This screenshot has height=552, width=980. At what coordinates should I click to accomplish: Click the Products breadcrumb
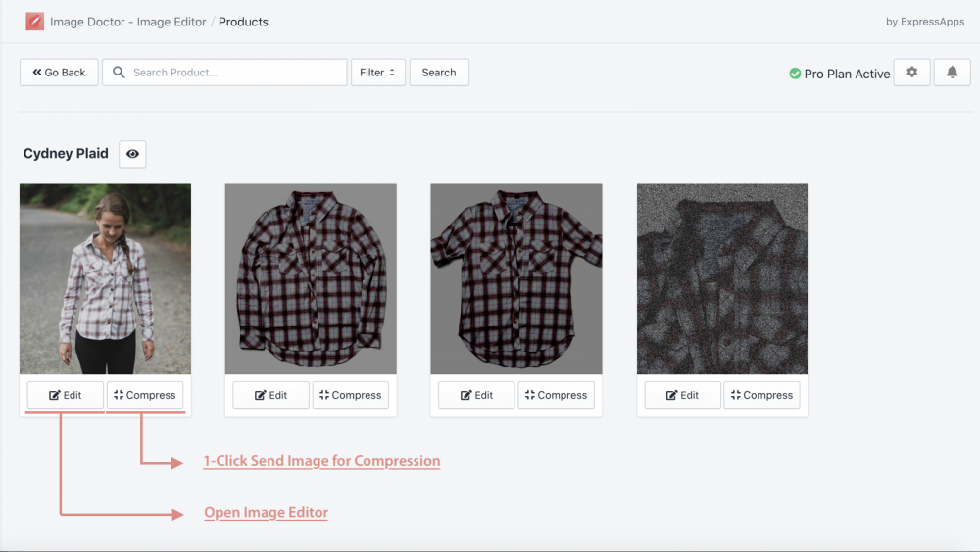(243, 22)
